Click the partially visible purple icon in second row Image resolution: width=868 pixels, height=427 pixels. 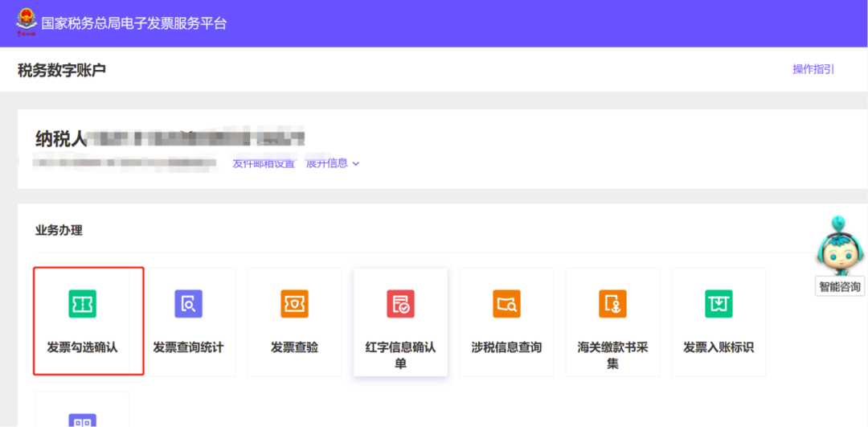tap(82, 419)
